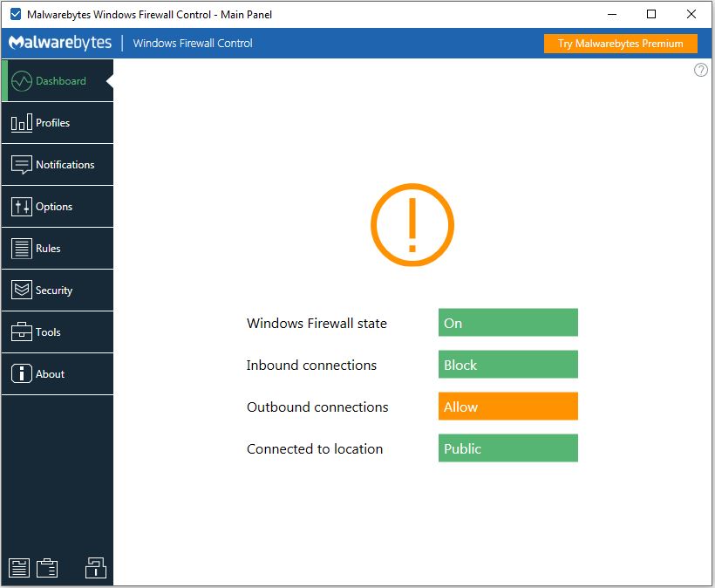Screen dimensions: 715x588
Task: Click Try Malwarebytes Premium button
Action: coord(621,44)
